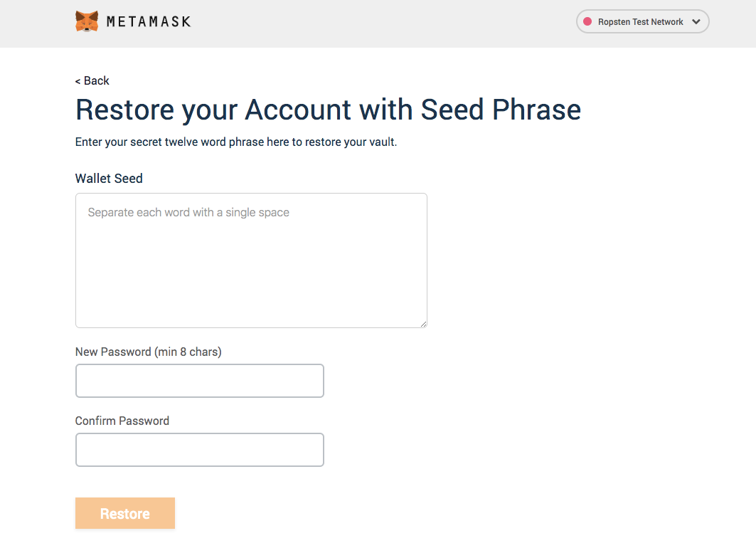This screenshot has height=553, width=756.
Task: Click the seed text area resize handle
Action: (423, 325)
